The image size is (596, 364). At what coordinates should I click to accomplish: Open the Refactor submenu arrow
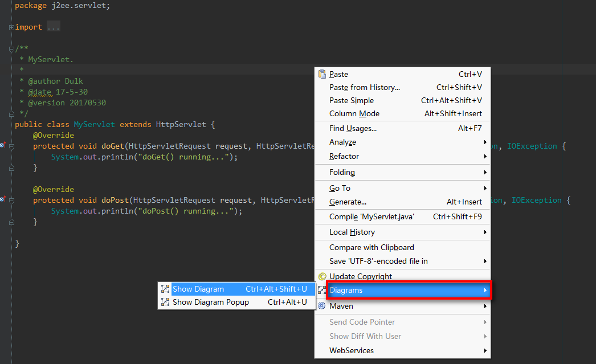tap(485, 156)
